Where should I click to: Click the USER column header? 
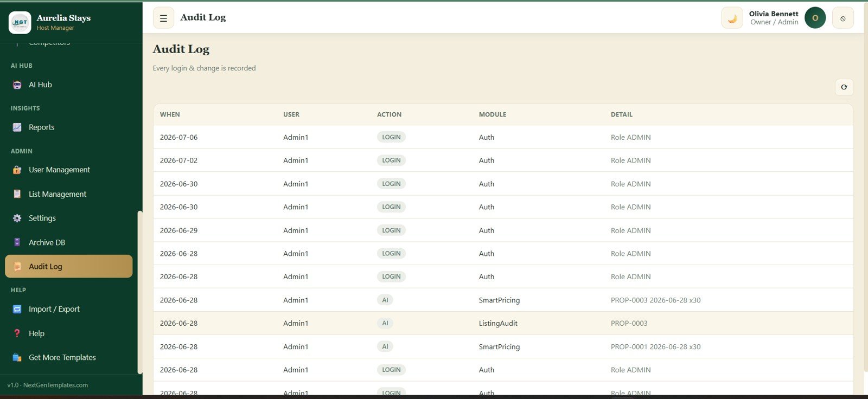pos(291,115)
